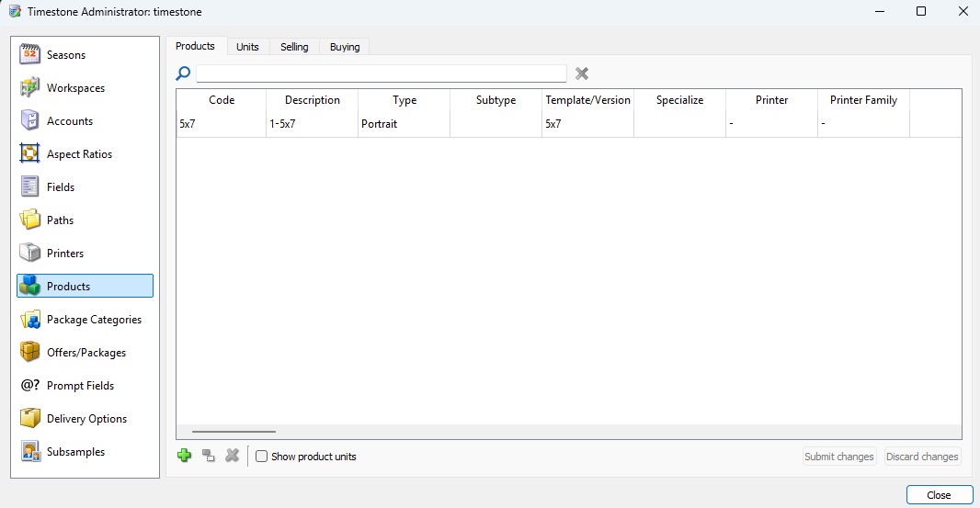Clear search using the X icon

(581, 73)
